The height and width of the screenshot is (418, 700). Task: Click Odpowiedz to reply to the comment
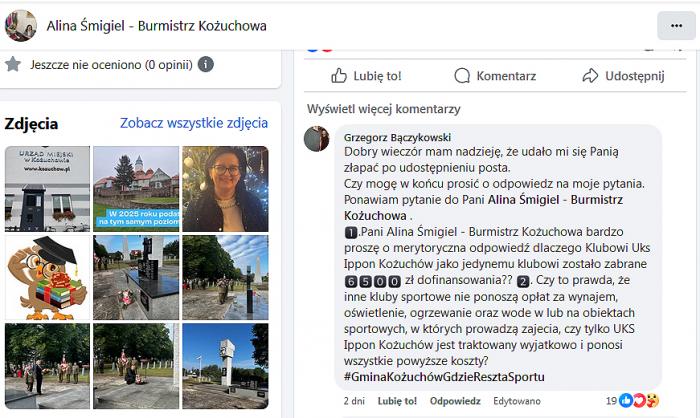pos(455,401)
